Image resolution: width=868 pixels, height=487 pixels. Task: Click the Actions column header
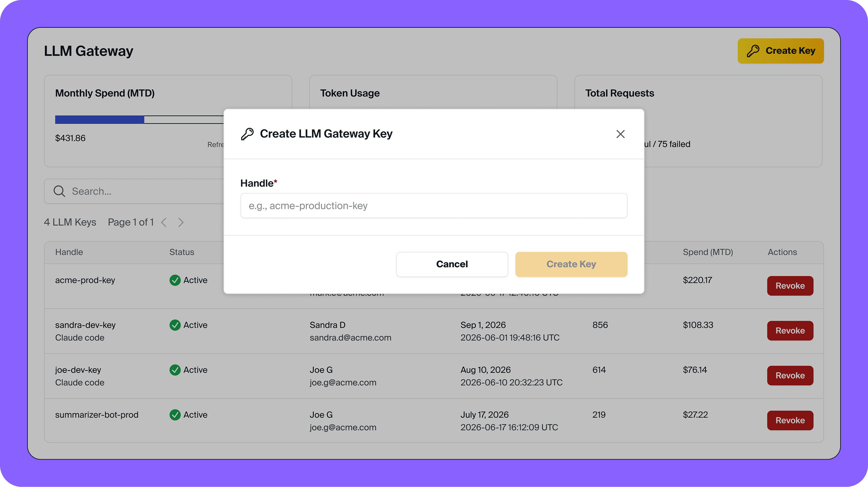click(x=782, y=252)
